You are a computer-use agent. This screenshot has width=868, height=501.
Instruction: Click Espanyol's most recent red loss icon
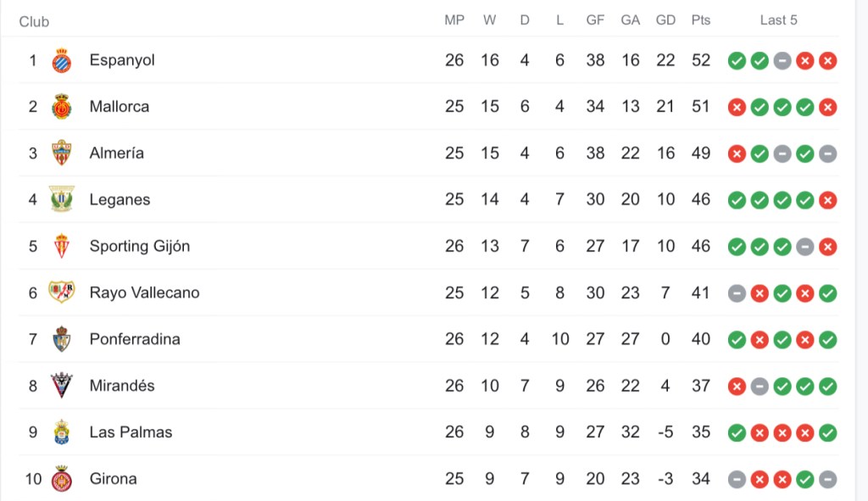(x=828, y=60)
